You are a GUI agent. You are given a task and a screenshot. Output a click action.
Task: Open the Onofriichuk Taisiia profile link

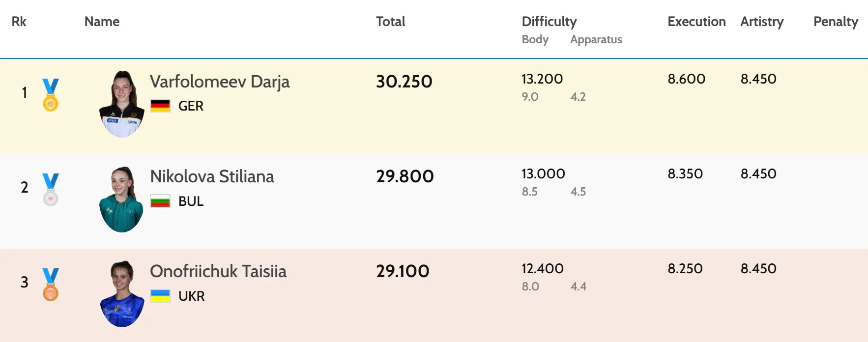coord(218,271)
